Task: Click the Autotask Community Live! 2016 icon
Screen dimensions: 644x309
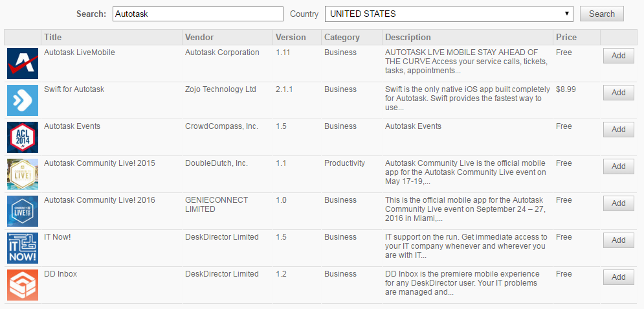Action: click(23, 211)
